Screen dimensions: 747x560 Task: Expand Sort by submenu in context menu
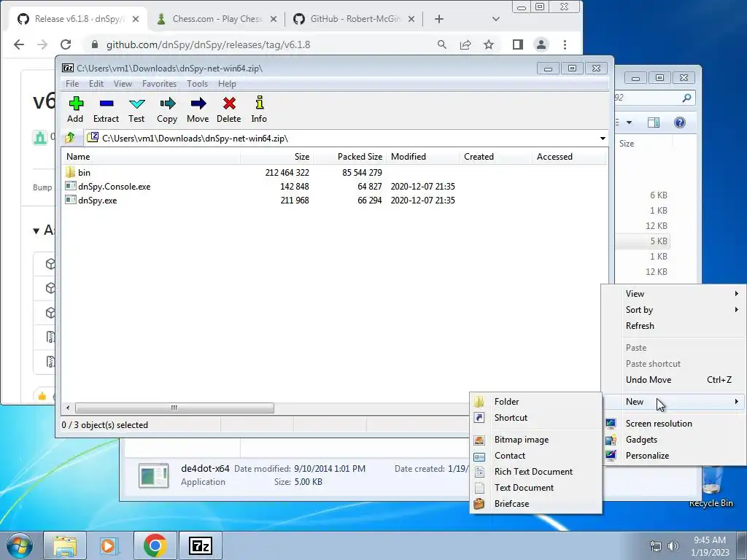tap(673, 309)
